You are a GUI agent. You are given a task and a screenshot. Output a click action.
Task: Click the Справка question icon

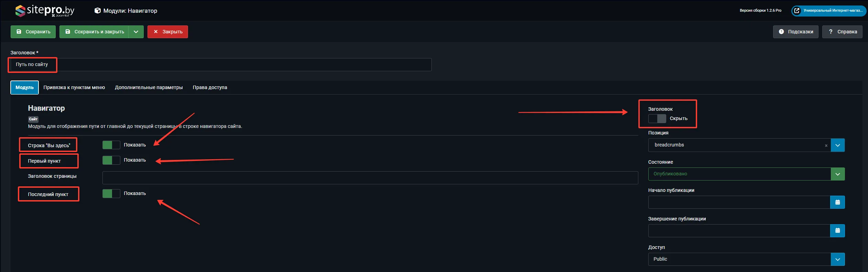click(831, 32)
